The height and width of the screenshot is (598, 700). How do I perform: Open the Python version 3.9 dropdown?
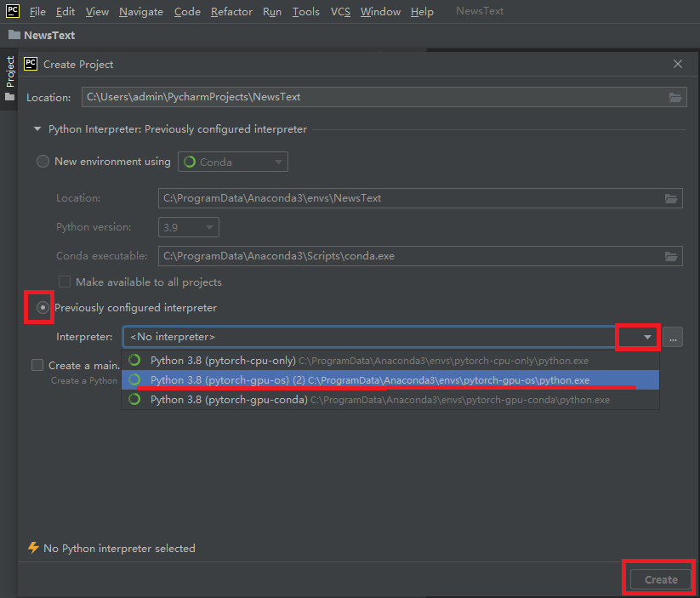coord(188,227)
